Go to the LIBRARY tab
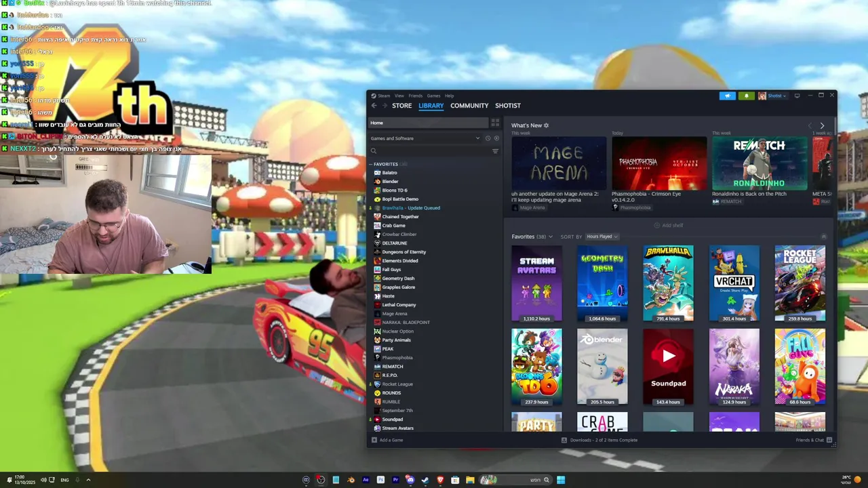 click(x=431, y=106)
